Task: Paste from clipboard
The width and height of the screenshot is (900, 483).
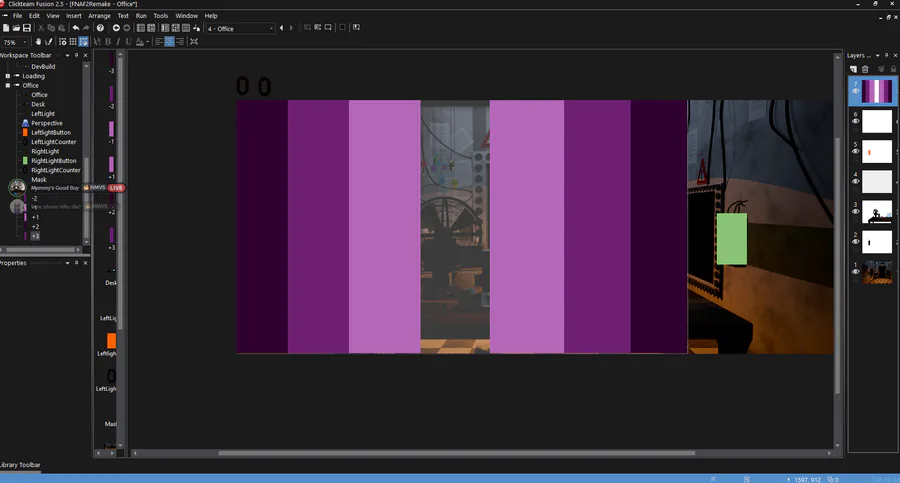Action: tap(61, 28)
